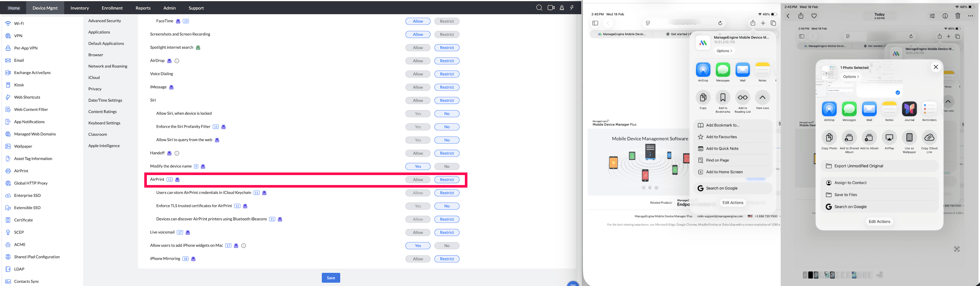Click info icon next to AirDrop restriction
The width and height of the screenshot is (980, 286).
click(177, 61)
